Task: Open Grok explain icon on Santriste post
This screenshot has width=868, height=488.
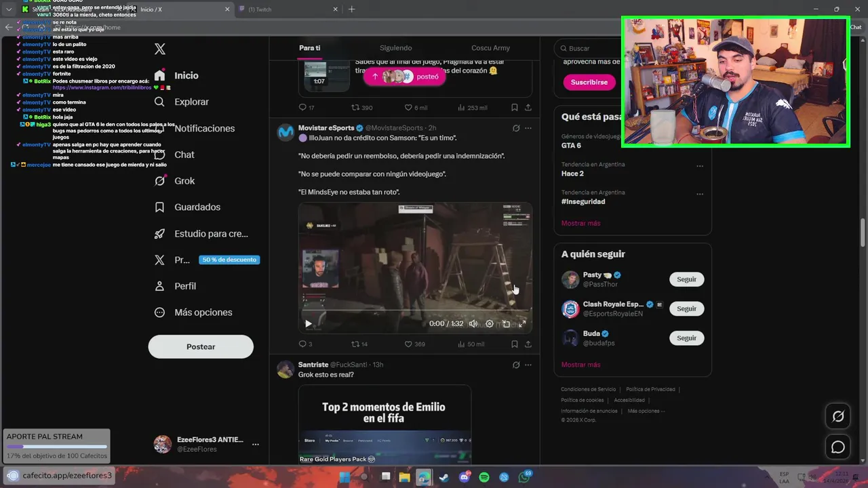Action: pos(516,365)
